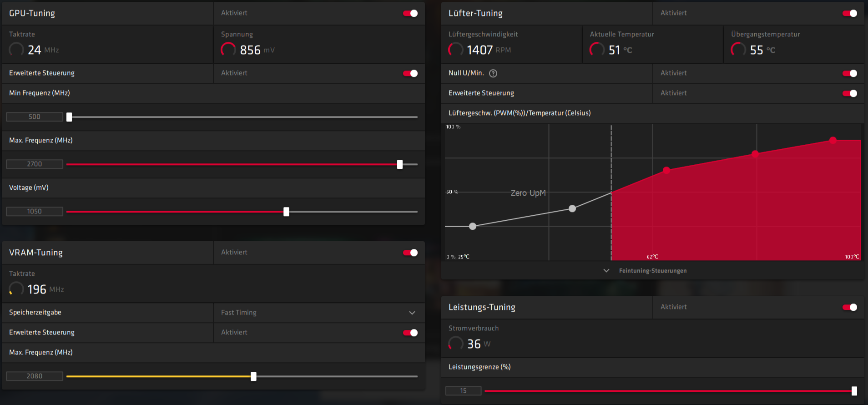Click the Spannung gauge icon
Viewport: 868px width, 405px height.
pyautogui.click(x=228, y=49)
